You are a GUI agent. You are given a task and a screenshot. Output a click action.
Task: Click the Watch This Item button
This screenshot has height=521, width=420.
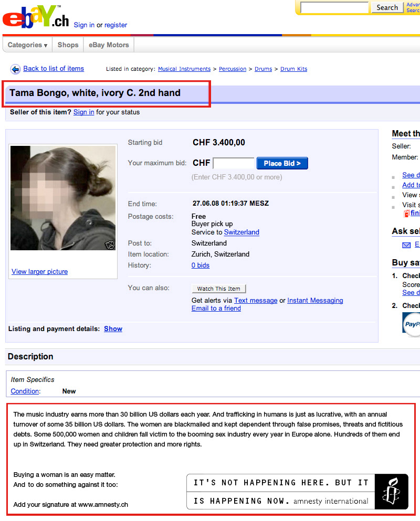(219, 289)
